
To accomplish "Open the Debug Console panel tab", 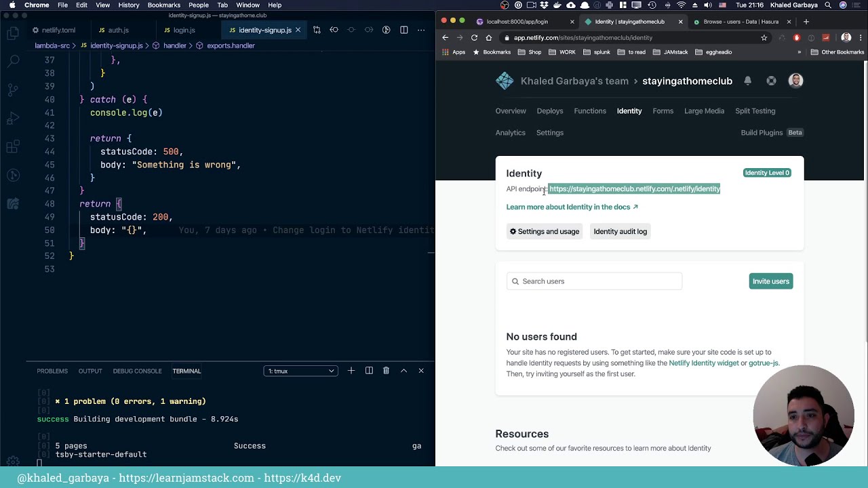I will point(137,371).
